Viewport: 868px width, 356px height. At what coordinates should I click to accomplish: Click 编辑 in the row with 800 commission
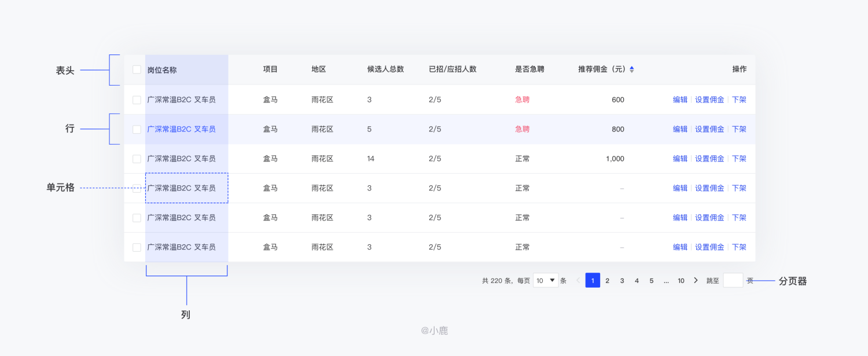pos(680,129)
